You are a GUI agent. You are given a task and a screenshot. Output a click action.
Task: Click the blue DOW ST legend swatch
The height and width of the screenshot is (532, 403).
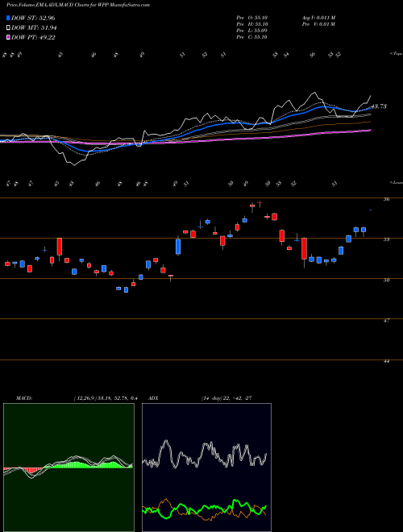8,18
